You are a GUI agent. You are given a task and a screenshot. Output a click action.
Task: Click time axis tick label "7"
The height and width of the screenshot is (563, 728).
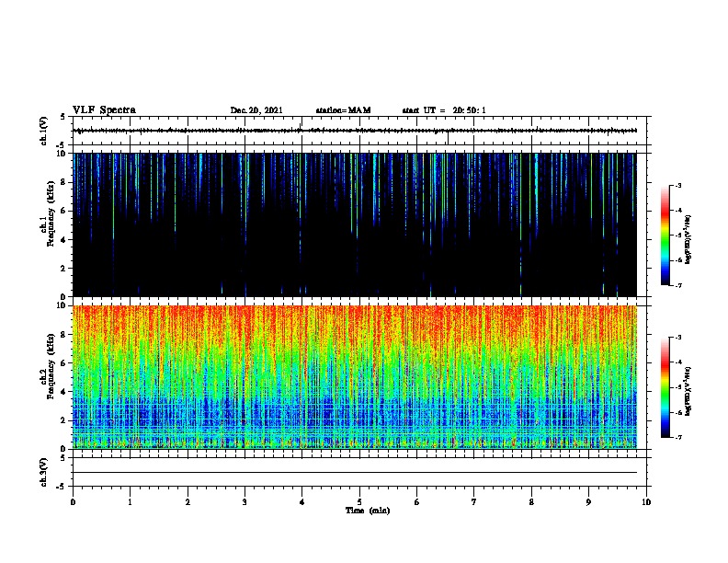(474, 502)
